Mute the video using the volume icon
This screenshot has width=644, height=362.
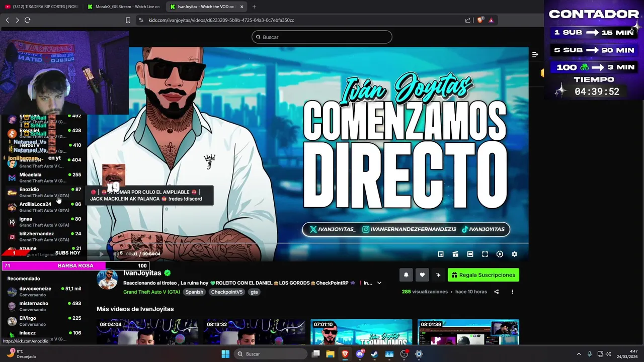115,254
